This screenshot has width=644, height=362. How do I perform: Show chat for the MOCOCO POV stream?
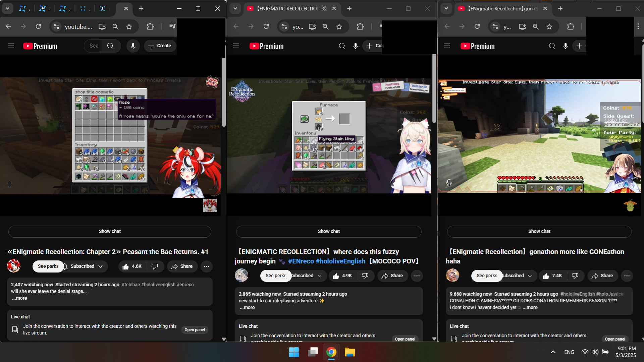pos(329,232)
